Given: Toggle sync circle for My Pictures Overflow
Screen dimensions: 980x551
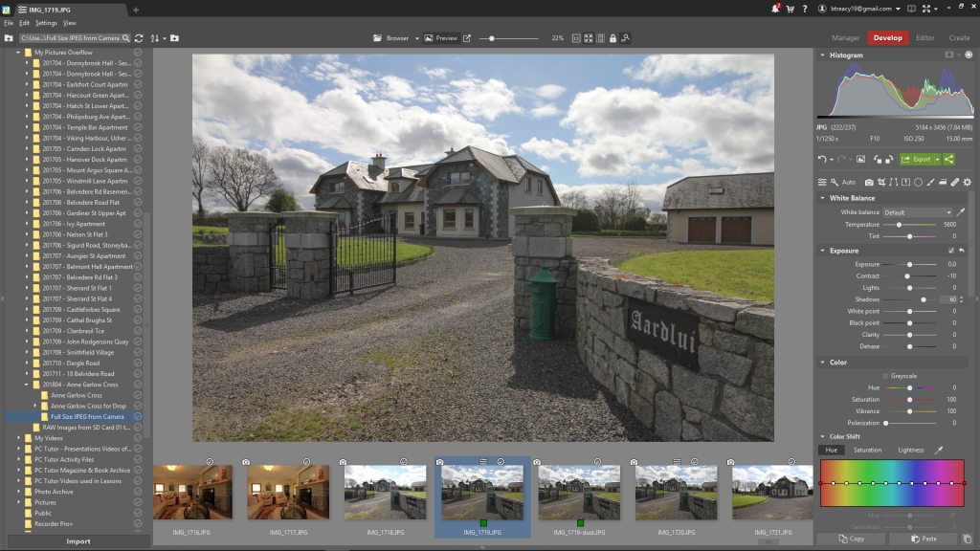Looking at the screenshot, I should pos(138,53).
